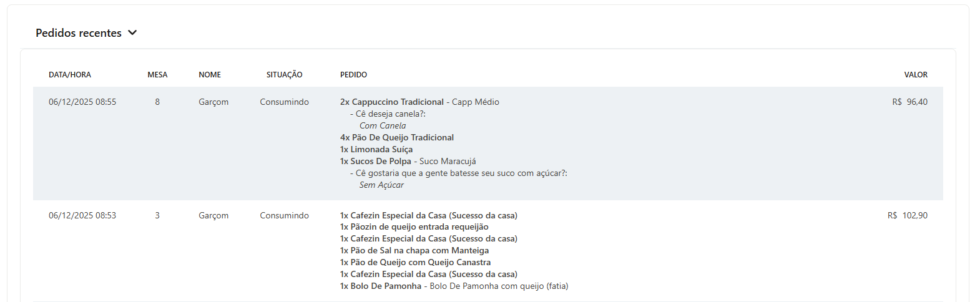The height and width of the screenshot is (302, 980).
Task: Collapse the Pedidos recentes chevron
Action: 132,32
